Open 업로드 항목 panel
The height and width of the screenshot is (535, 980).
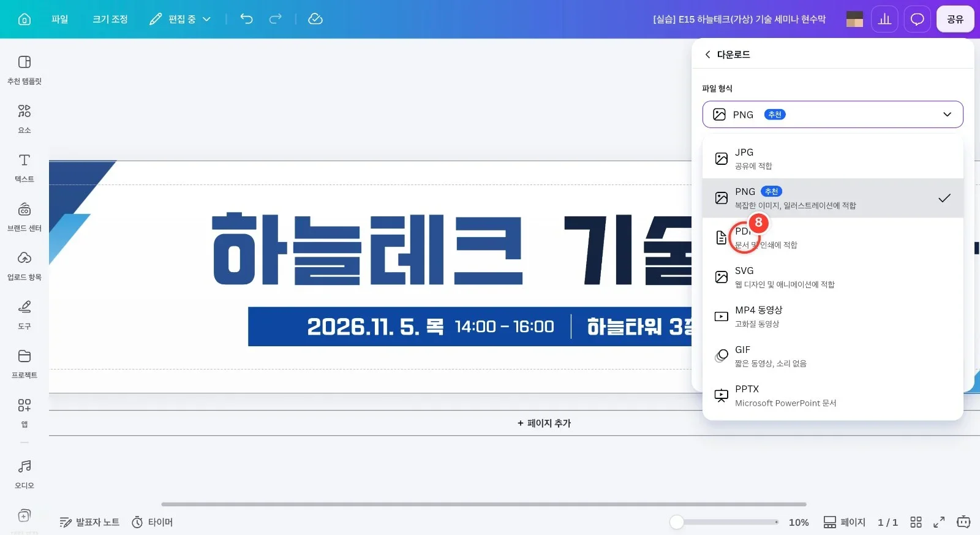coord(24,266)
